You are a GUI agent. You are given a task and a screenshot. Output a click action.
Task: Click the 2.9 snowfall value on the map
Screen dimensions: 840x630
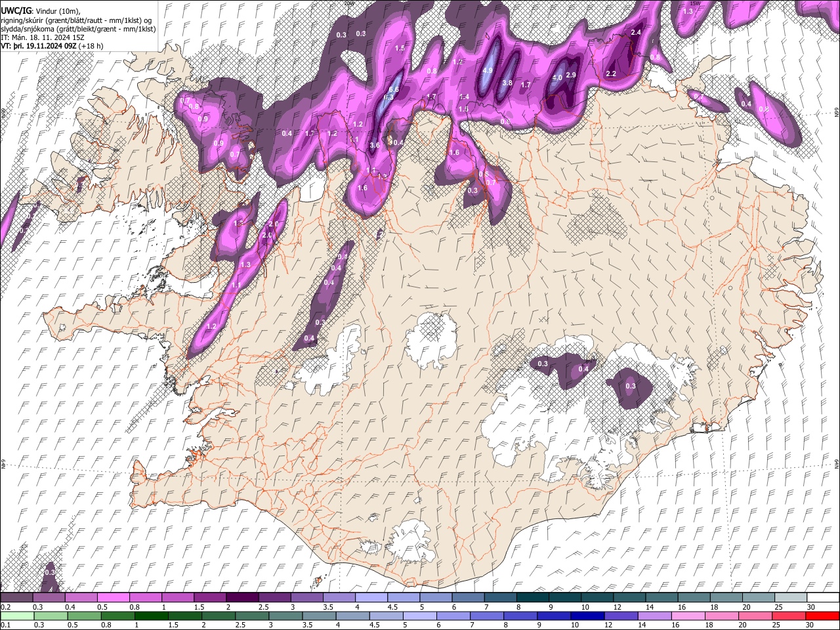571,75
